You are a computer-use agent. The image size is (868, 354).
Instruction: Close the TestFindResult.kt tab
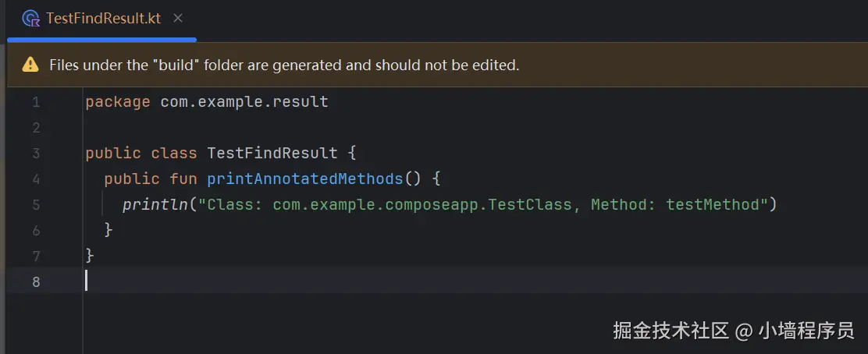coord(178,19)
